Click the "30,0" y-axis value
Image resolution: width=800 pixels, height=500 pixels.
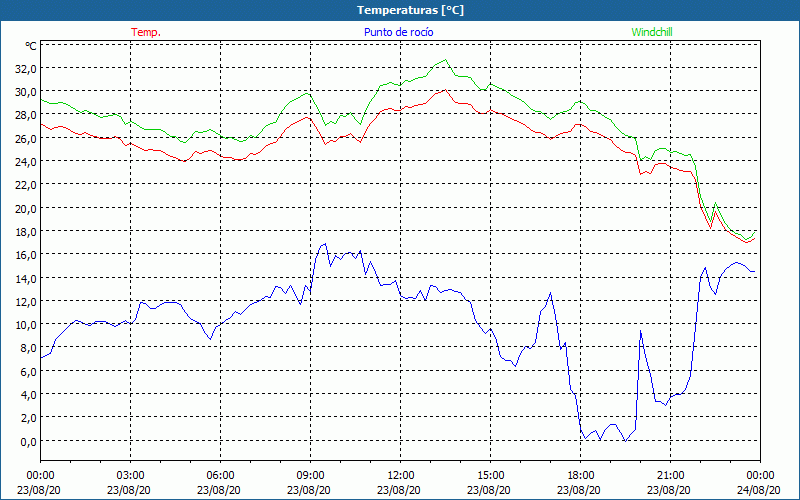click(26, 92)
